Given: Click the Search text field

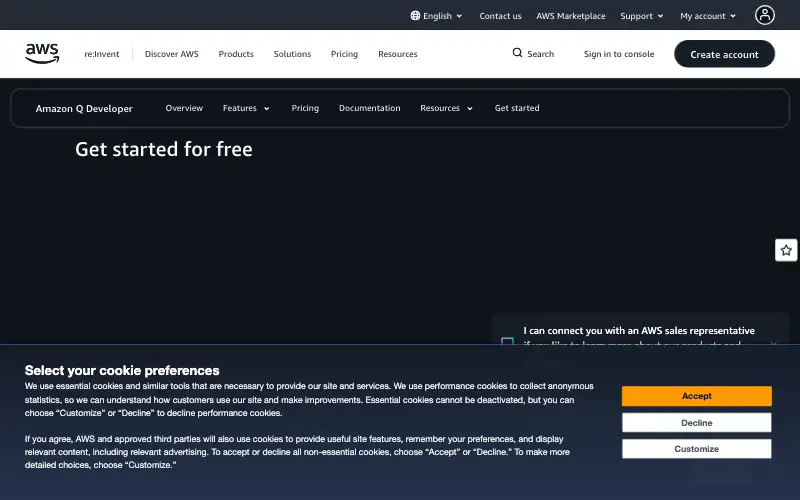Looking at the screenshot, I should coord(540,54).
